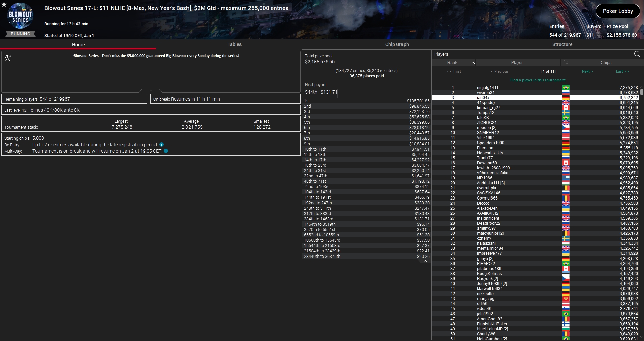The width and height of the screenshot is (644, 341).
Task: Click the flag icon next to Dewson69
Action: (x=566, y=163)
